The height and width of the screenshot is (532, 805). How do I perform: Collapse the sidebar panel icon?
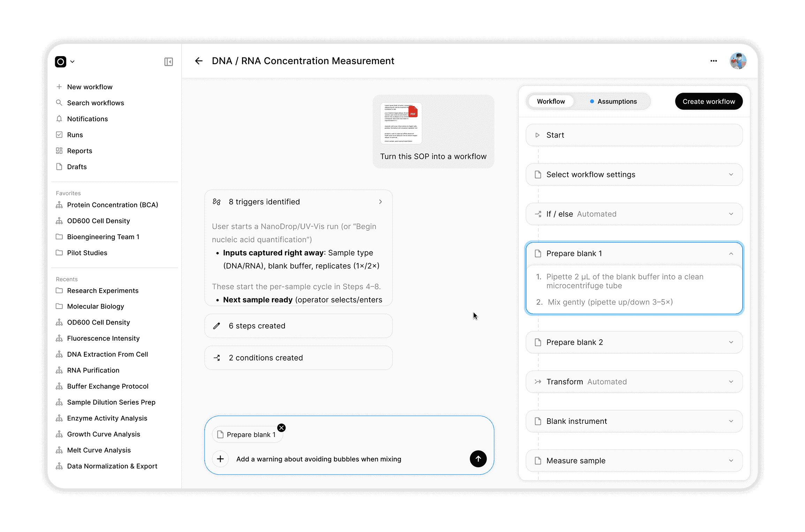[168, 62]
